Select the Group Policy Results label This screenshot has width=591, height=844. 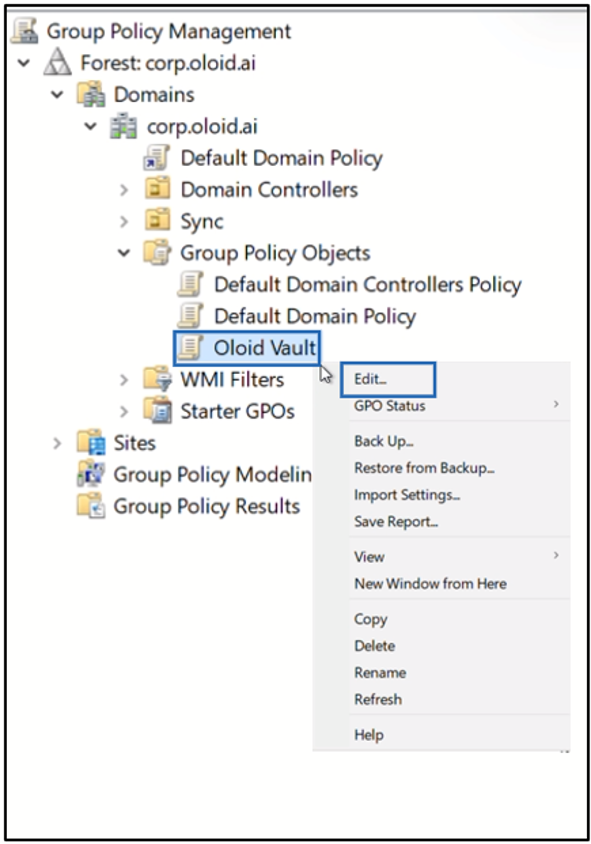[207, 507]
